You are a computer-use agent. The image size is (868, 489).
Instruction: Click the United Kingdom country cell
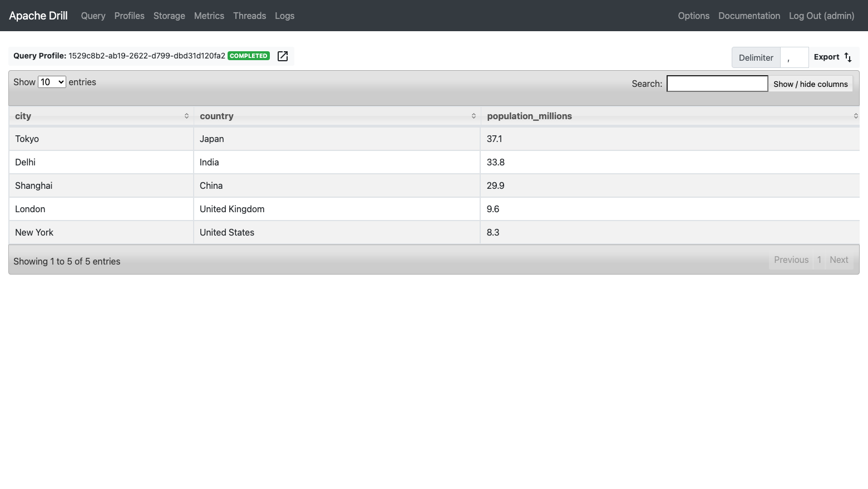pos(337,209)
